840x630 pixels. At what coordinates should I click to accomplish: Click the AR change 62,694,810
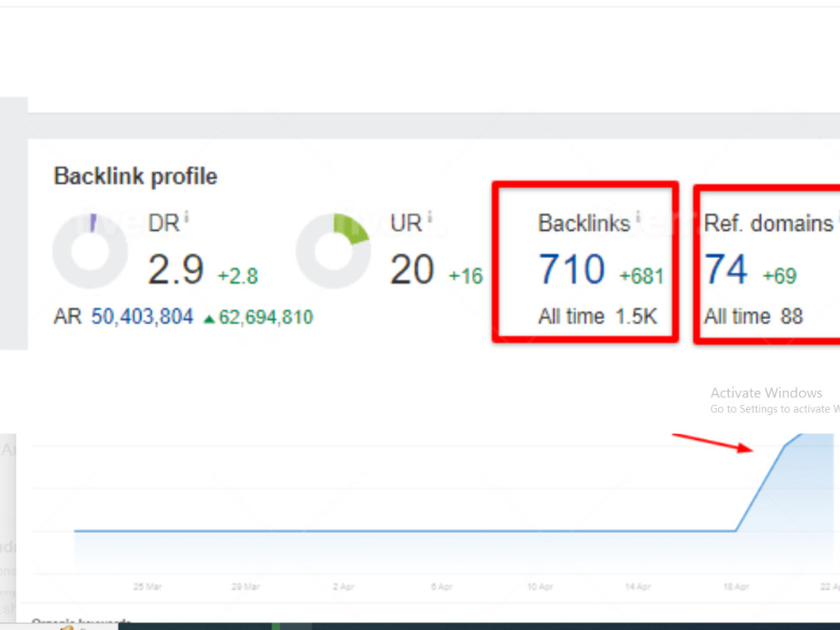(x=258, y=318)
